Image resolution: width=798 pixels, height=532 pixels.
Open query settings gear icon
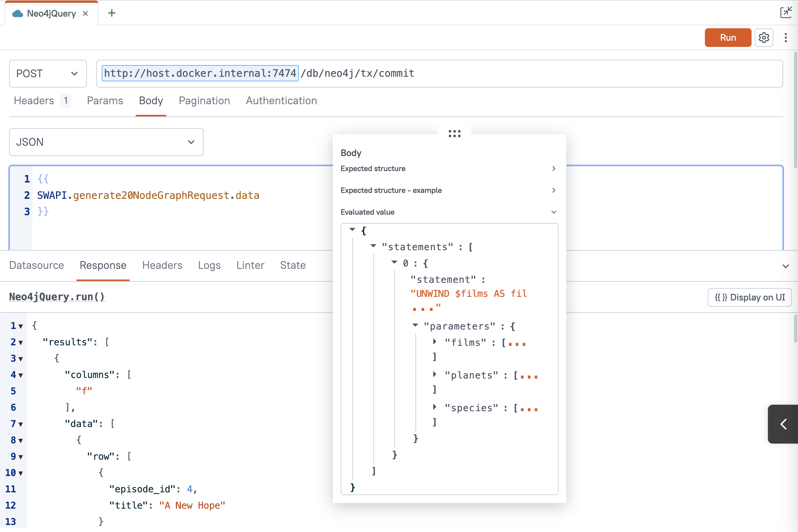(764, 37)
